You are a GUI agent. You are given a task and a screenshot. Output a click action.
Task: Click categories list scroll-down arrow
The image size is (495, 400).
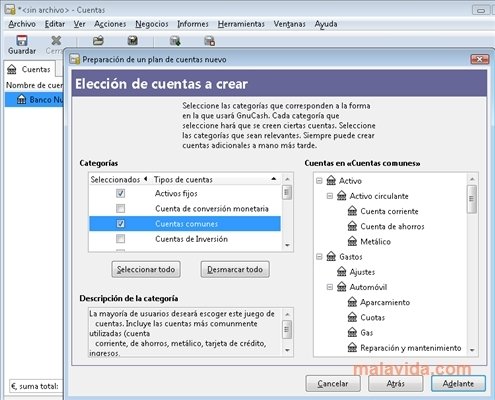pyautogui.click(x=287, y=245)
